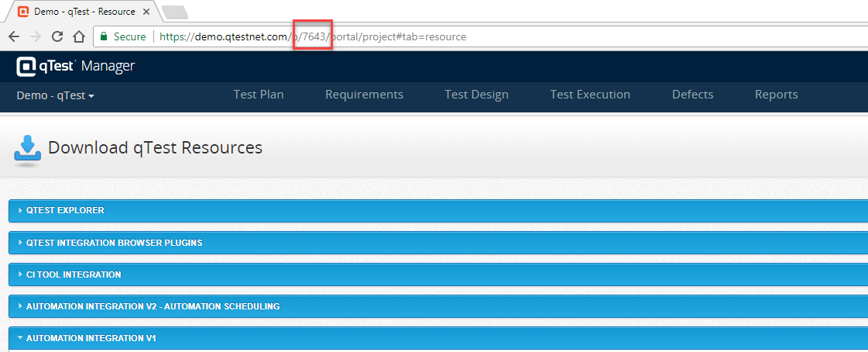Viewport: 868px width, 352px height.
Task: Expand QTEST INTEGRATION BROWSER PLUGINS section
Action: 114,243
